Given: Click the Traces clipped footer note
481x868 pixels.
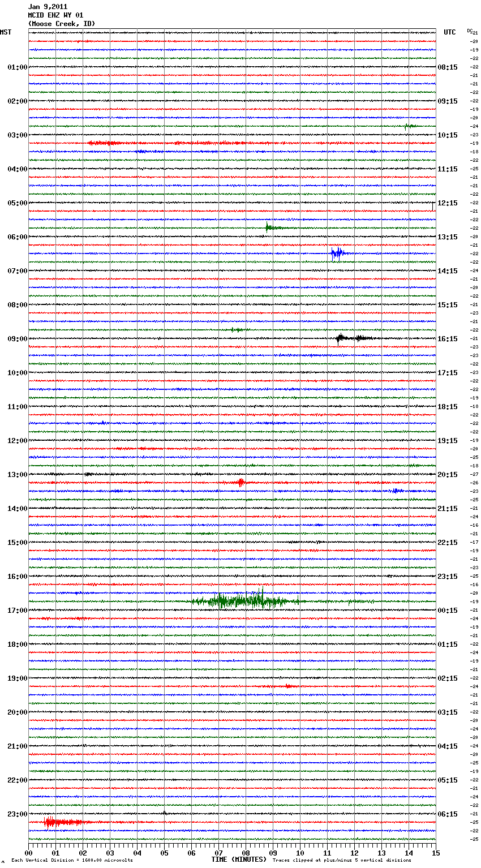Looking at the screenshot, I should tap(342, 861).
